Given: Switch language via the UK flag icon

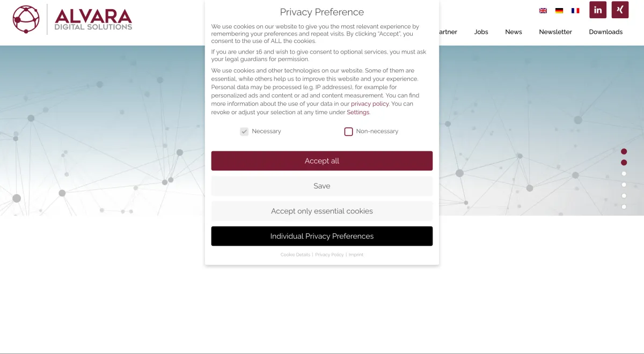Looking at the screenshot, I should pyautogui.click(x=543, y=11).
